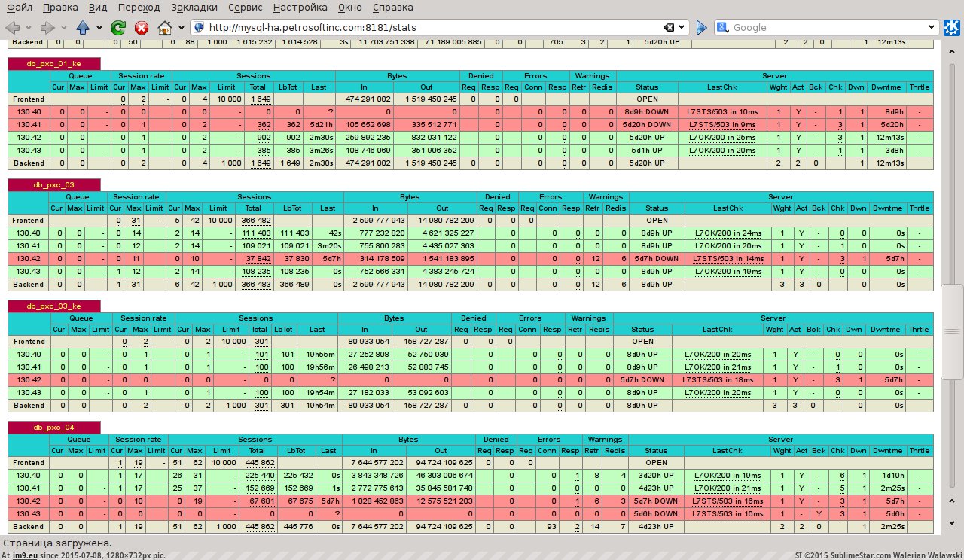964x560 pixels.
Task: Open the Back history dropdown arrow
Action: 29,28
